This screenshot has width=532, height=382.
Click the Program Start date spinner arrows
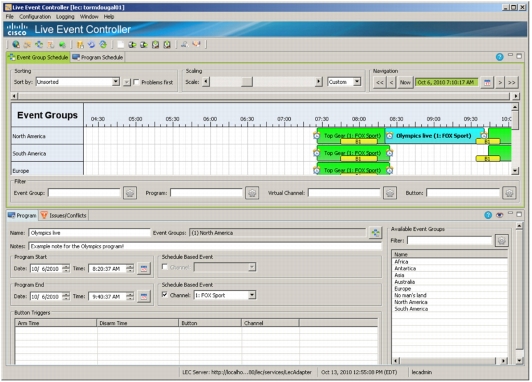(66, 268)
